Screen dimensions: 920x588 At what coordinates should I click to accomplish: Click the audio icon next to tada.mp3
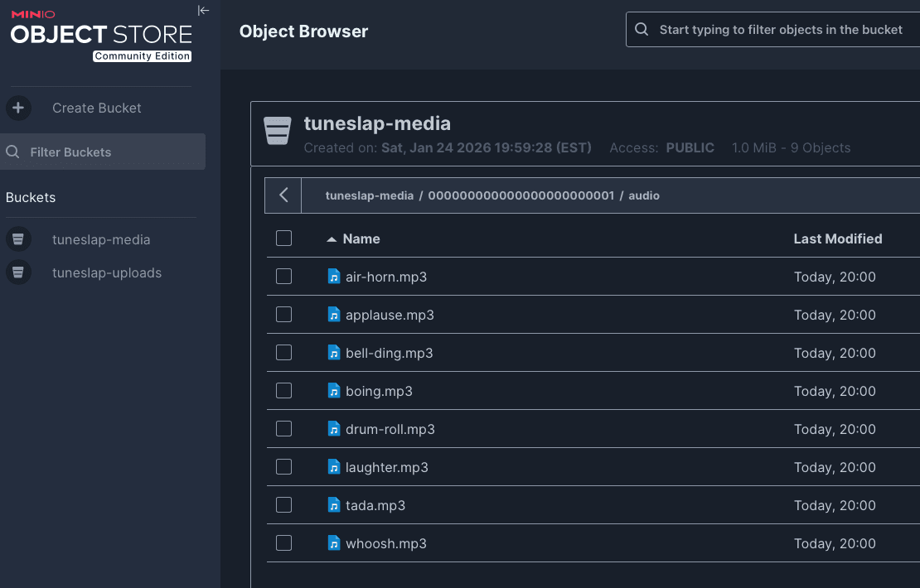point(334,504)
